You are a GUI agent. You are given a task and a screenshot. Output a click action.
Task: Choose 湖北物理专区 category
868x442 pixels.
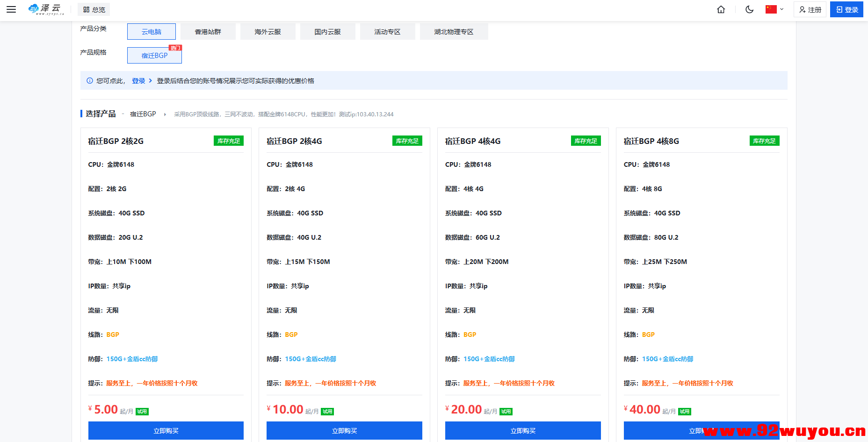[x=454, y=32]
